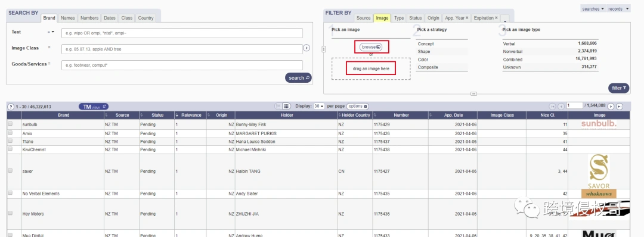Switch to Country search tab

pyautogui.click(x=146, y=18)
